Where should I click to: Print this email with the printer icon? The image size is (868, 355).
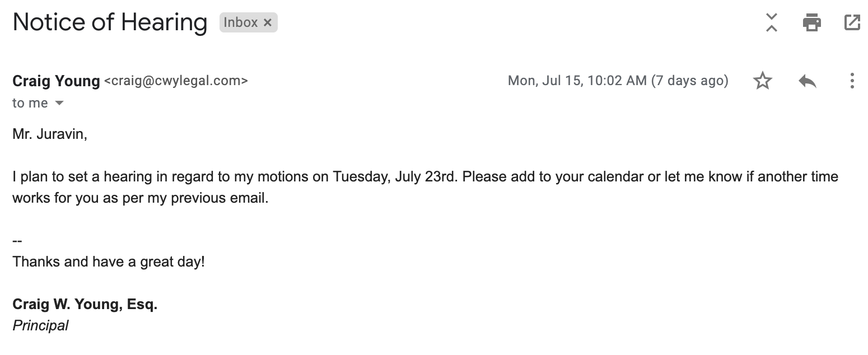click(x=811, y=22)
